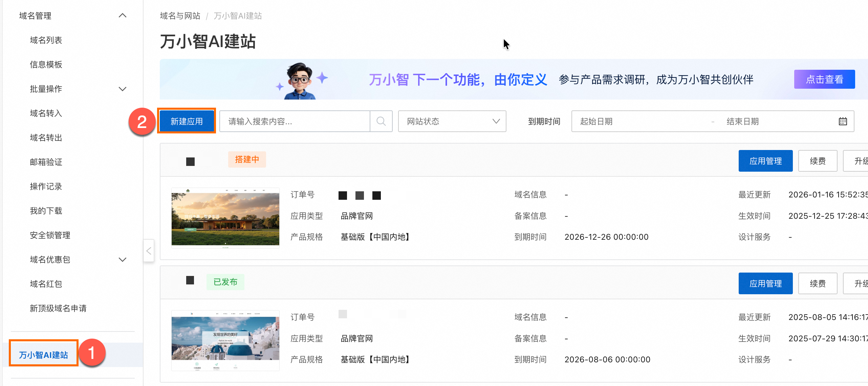Screen dimensions: 868x386
Task: Go to 域名列表 in the sidebar
Action: (x=46, y=40)
